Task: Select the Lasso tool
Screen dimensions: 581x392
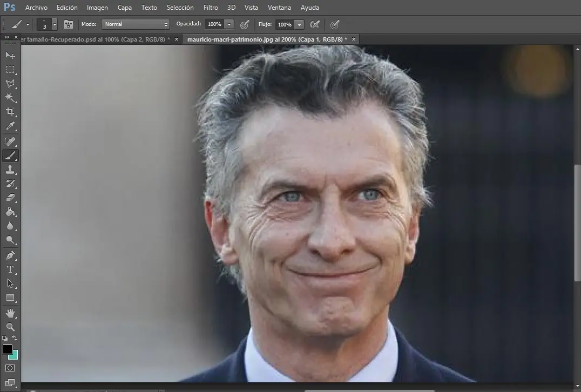Action: pos(10,84)
